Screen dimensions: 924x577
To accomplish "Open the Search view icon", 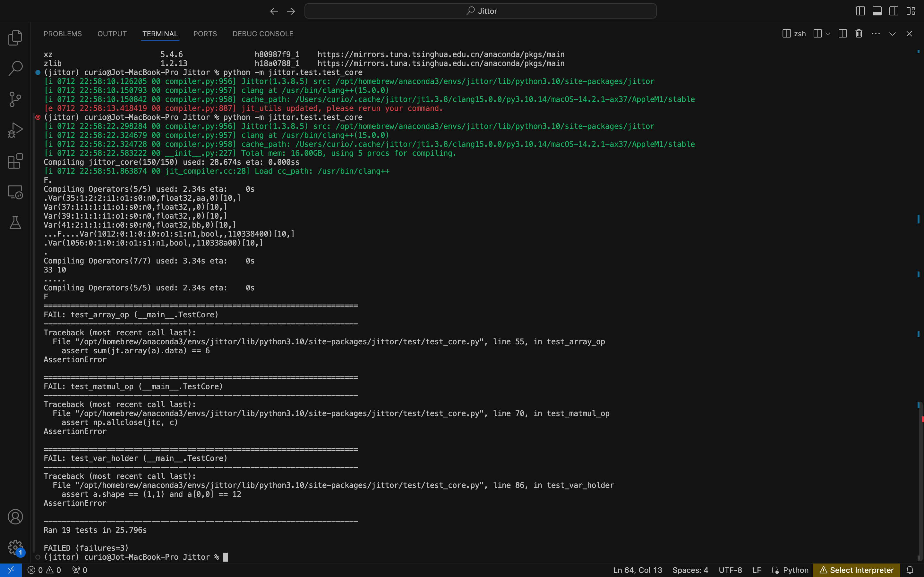I will click(x=15, y=69).
